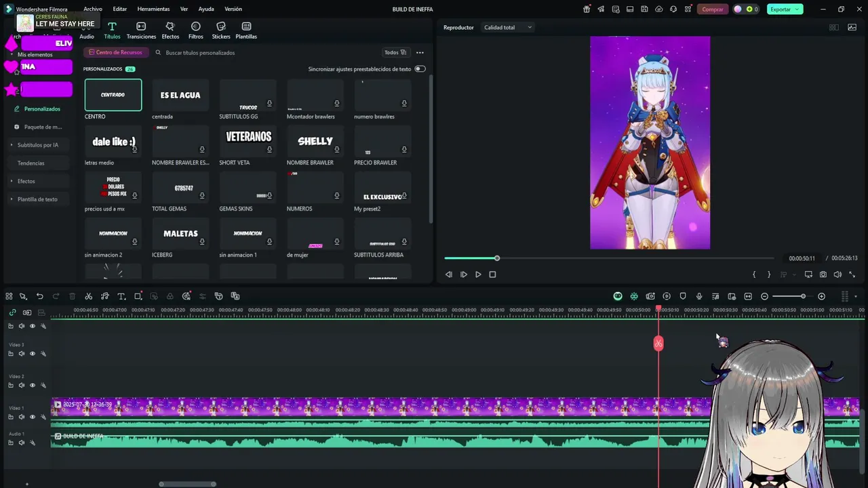Click the Comprar button
The height and width of the screenshot is (488, 868).
(713, 9)
